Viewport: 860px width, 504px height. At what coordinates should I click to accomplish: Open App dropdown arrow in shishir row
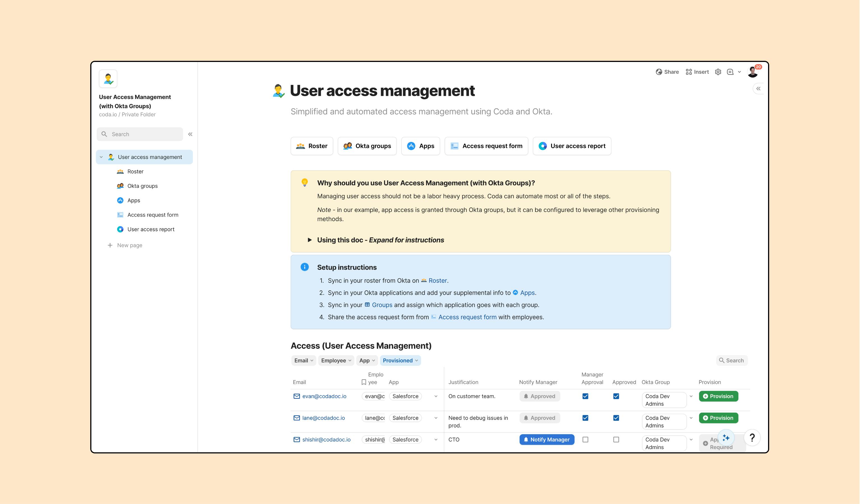click(436, 440)
